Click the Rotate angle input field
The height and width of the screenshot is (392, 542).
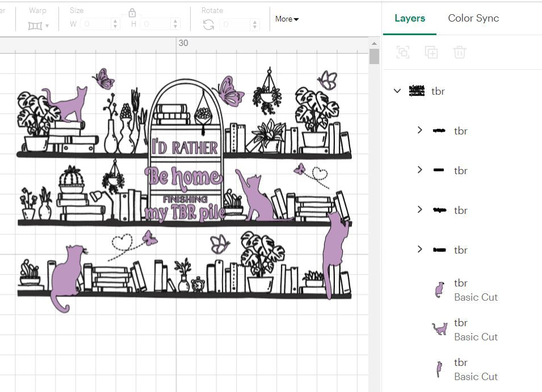pyautogui.click(x=235, y=24)
